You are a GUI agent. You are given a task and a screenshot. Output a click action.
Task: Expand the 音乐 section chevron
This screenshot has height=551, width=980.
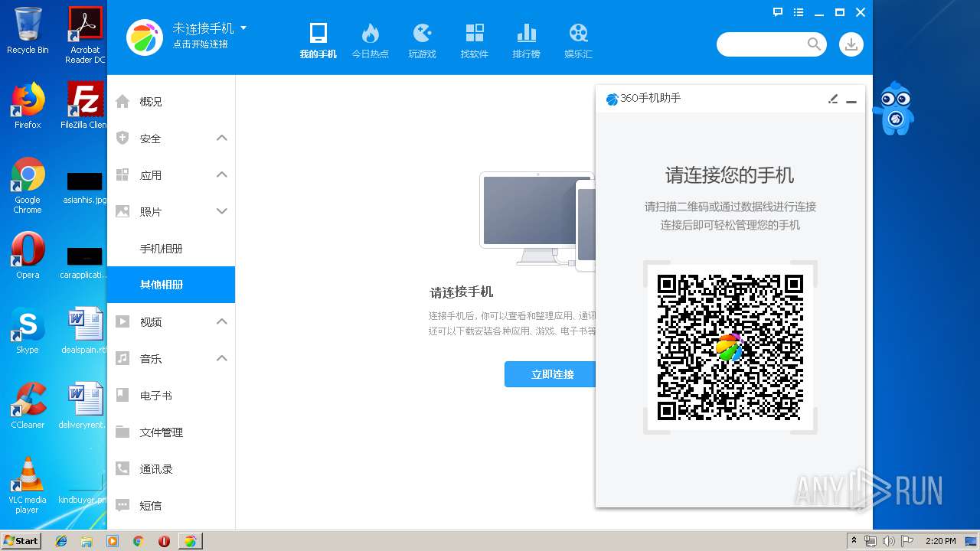(222, 358)
